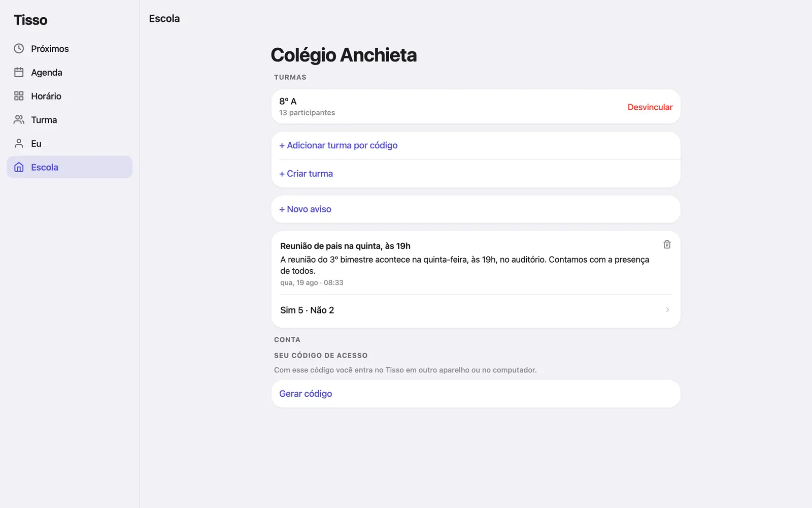Click the access code description text
Image resolution: width=812 pixels, height=508 pixels.
405,370
